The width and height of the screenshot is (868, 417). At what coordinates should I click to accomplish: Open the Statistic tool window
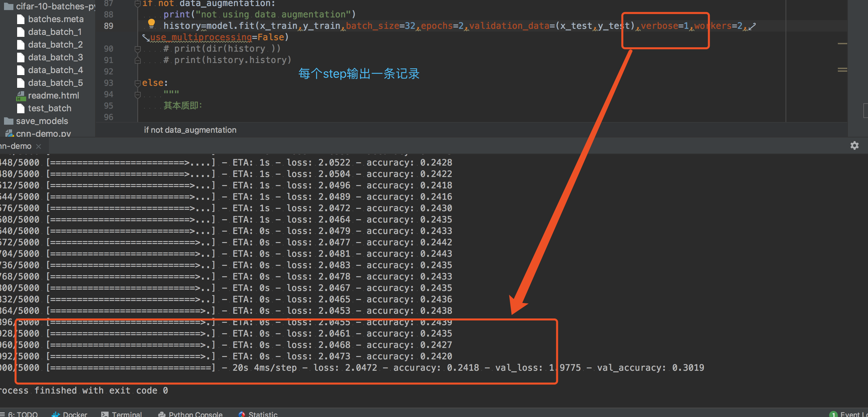[262, 414]
